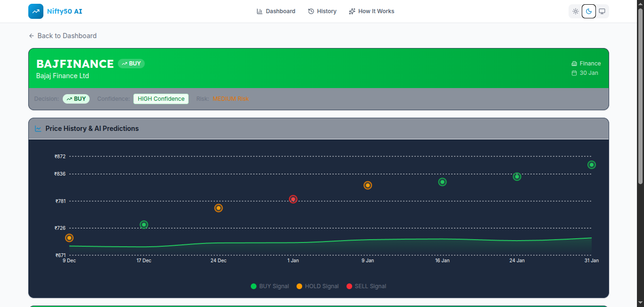The height and width of the screenshot is (307, 644).
Task: Click the chart icon beside Price History heading
Action: click(x=38, y=129)
